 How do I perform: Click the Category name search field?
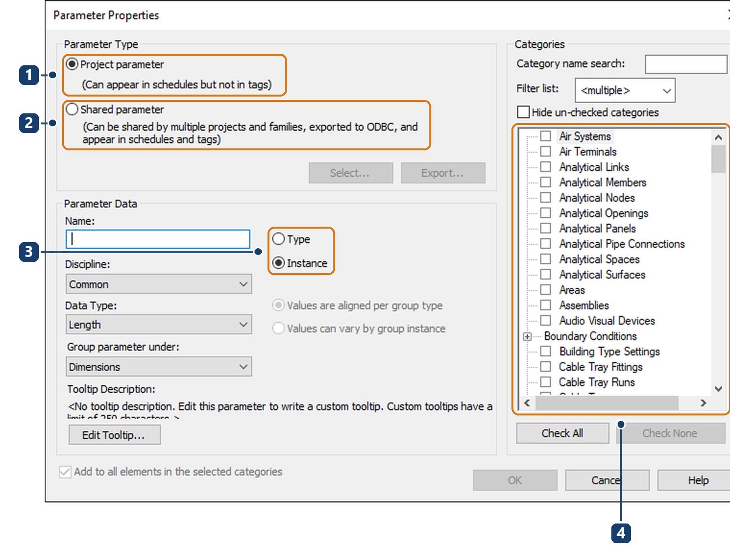click(x=686, y=64)
